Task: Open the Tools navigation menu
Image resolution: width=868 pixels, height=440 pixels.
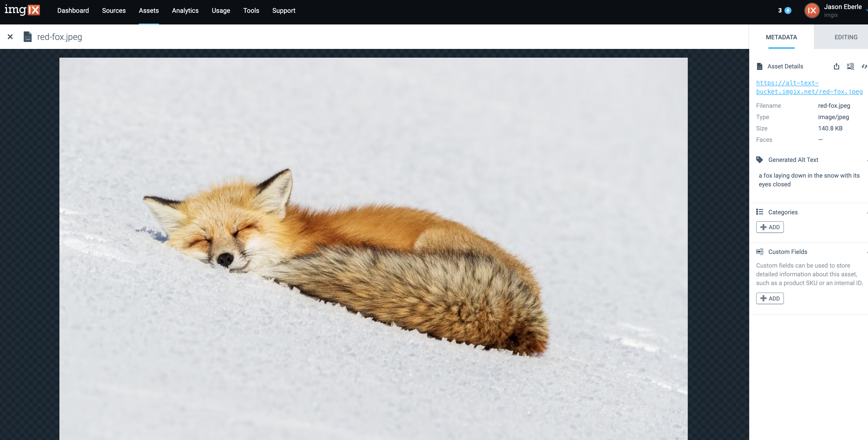Action: (251, 10)
